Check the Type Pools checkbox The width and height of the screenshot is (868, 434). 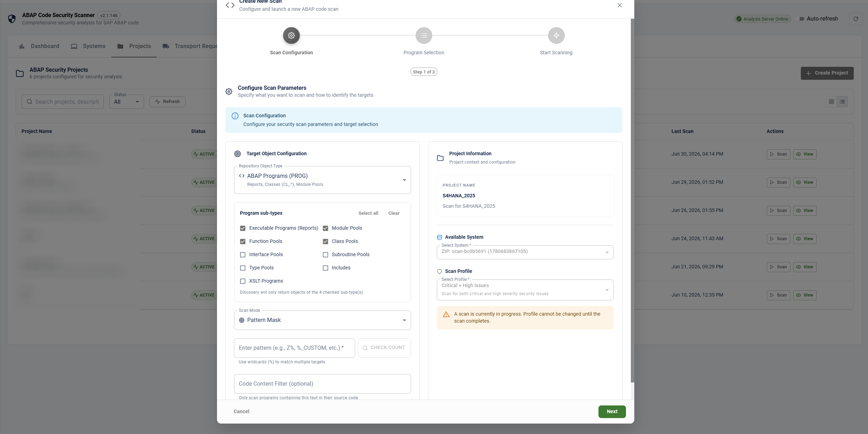243,268
